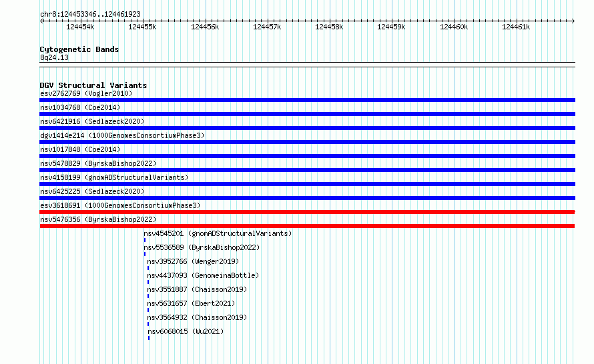Select the red bar under esv3618691
Image resolution: width=594 pixels, height=364 pixels.
click(x=307, y=212)
